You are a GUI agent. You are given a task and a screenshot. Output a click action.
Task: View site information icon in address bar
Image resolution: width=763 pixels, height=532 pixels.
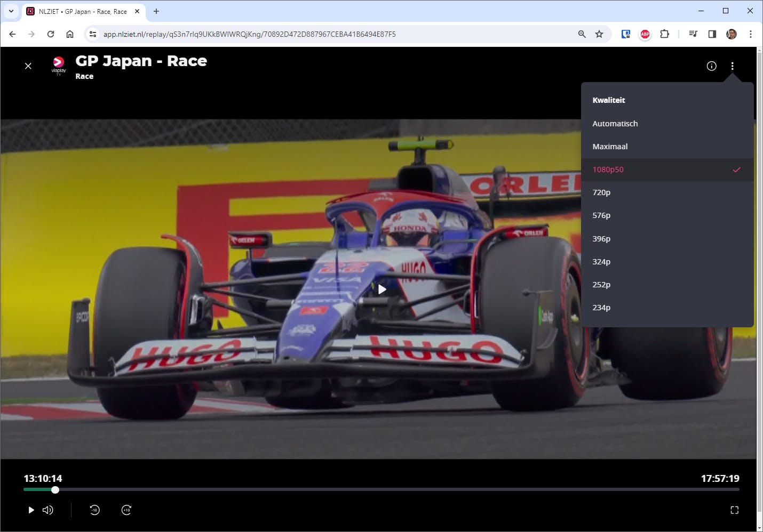(x=93, y=34)
